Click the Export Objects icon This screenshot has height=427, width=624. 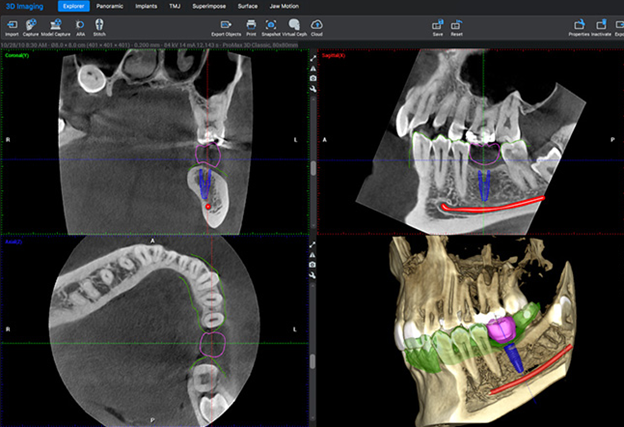[x=225, y=24]
